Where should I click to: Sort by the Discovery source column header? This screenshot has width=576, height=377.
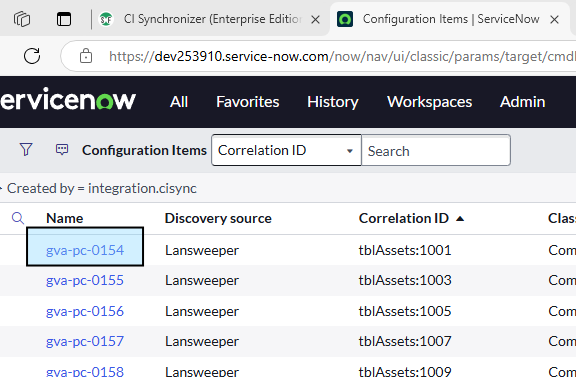click(218, 218)
